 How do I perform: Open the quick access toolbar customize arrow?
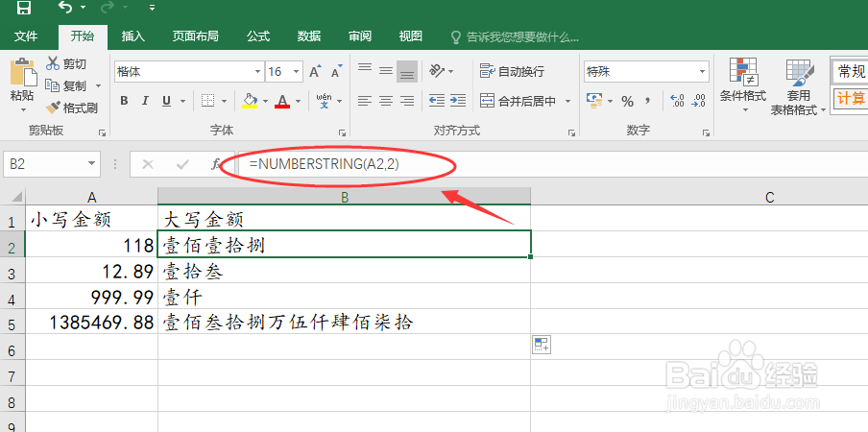tap(153, 9)
